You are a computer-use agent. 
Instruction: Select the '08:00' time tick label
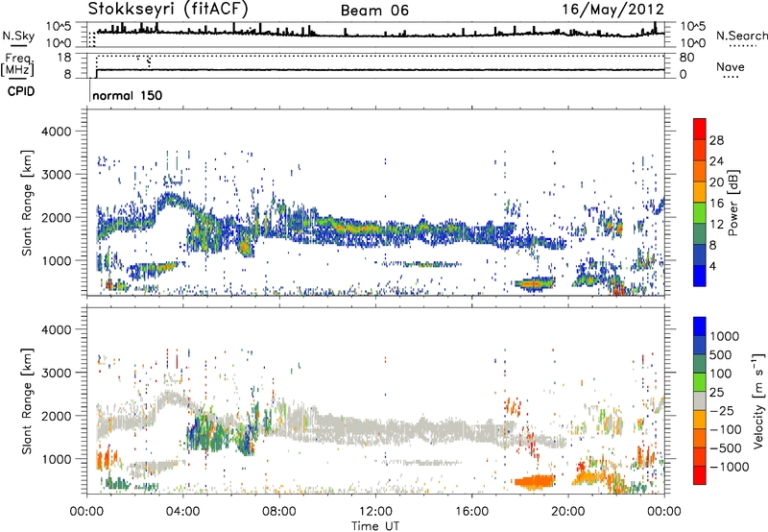click(278, 512)
